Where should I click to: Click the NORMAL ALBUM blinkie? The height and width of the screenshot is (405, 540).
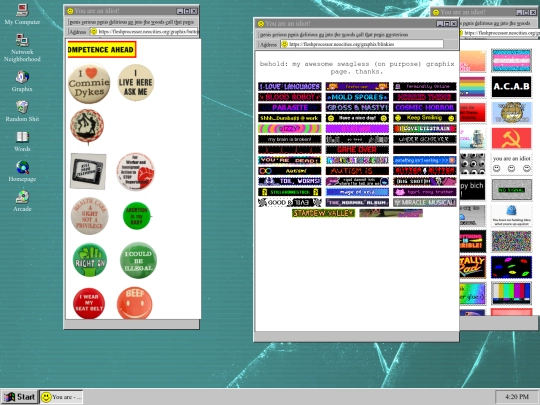click(357, 202)
